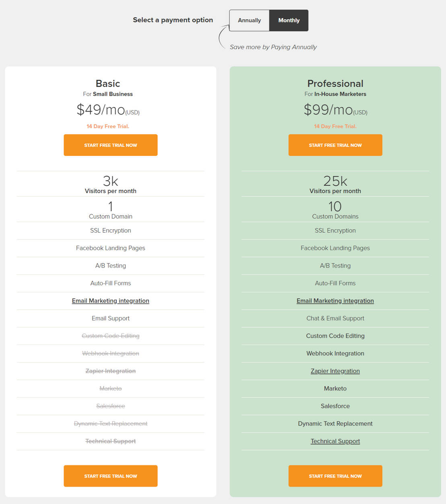Select the Monthly payment option

(289, 21)
